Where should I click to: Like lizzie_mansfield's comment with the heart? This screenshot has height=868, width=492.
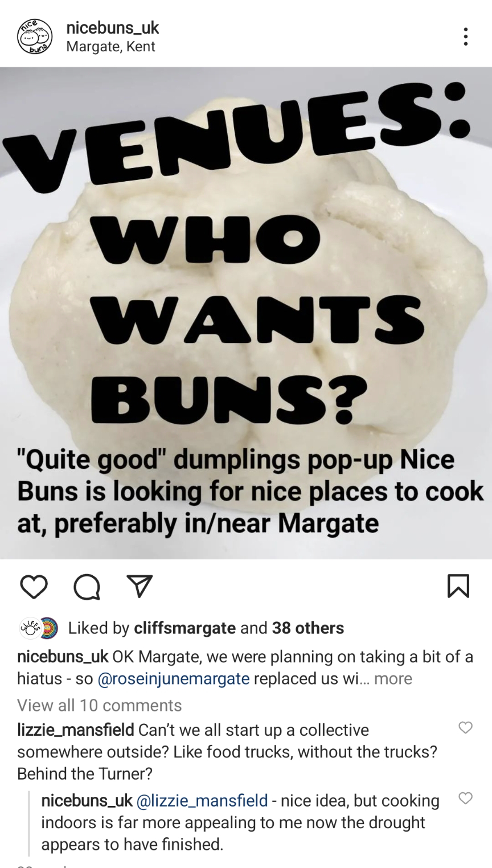[465, 727]
